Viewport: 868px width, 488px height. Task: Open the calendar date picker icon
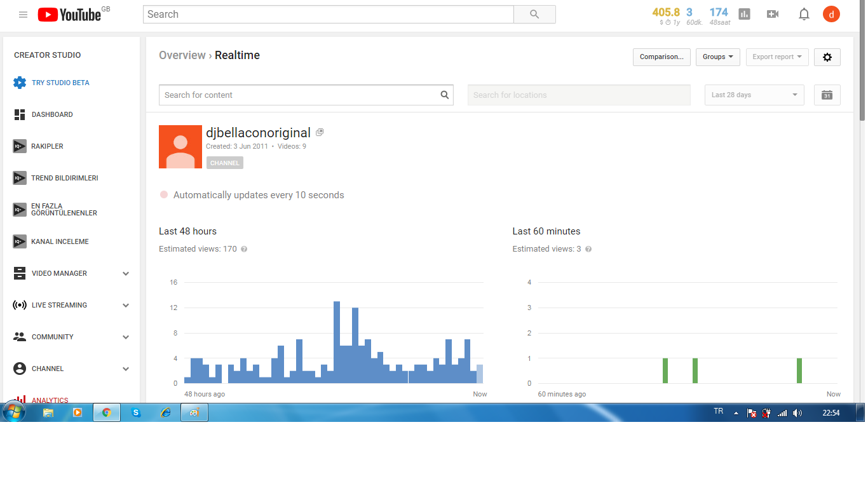click(827, 95)
